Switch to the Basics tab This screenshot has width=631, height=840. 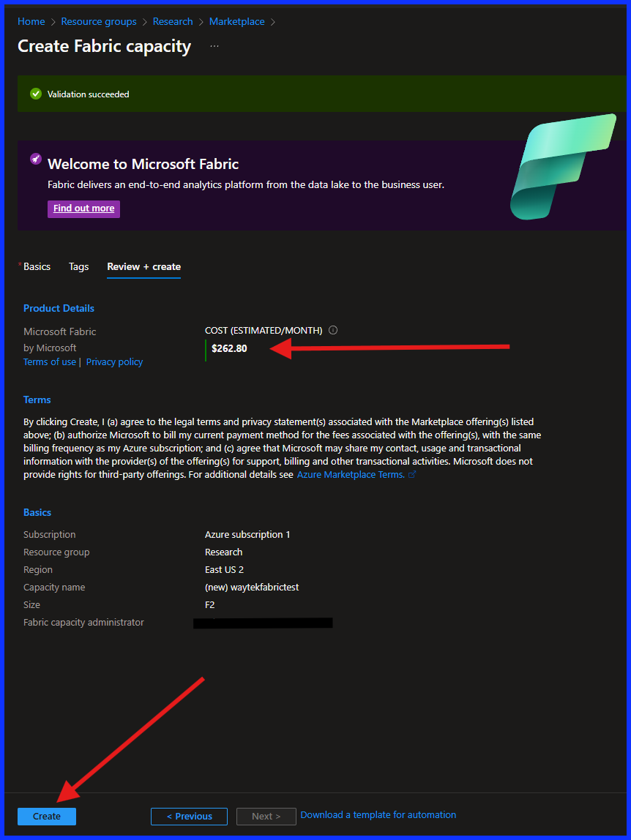[x=37, y=266]
